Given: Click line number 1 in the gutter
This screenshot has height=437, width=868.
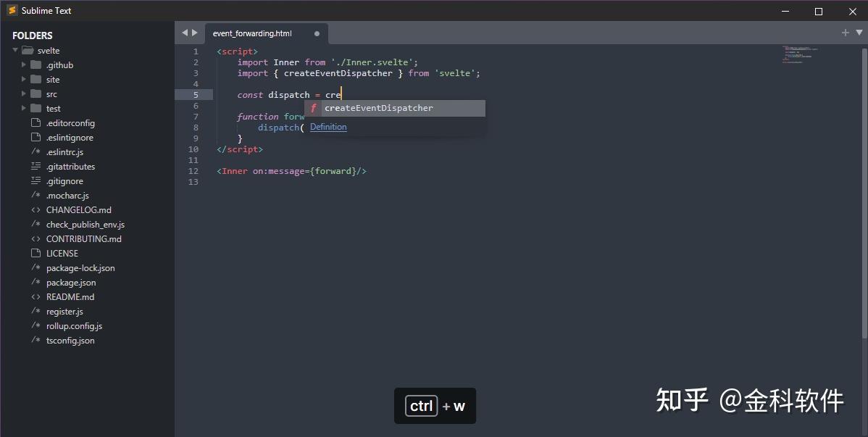Looking at the screenshot, I should pyautogui.click(x=196, y=51).
